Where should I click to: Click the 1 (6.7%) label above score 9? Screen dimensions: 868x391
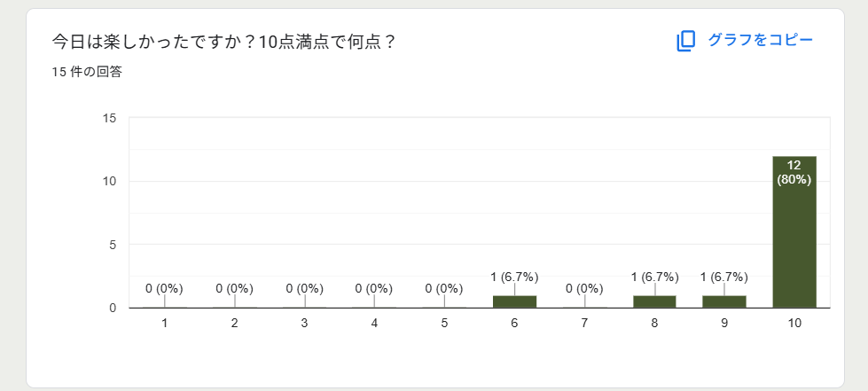724,277
